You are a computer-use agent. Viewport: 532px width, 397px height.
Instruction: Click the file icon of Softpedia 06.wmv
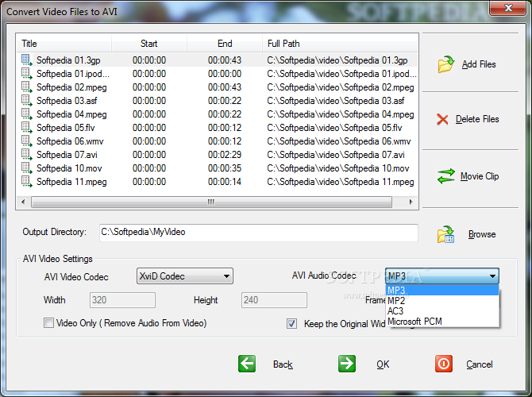click(27, 141)
